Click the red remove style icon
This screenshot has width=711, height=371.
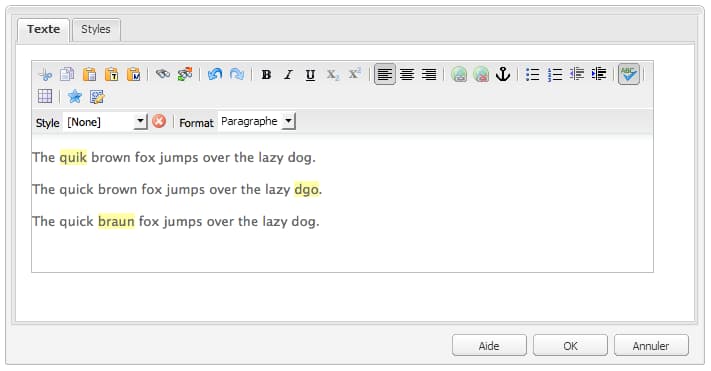[x=159, y=121]
